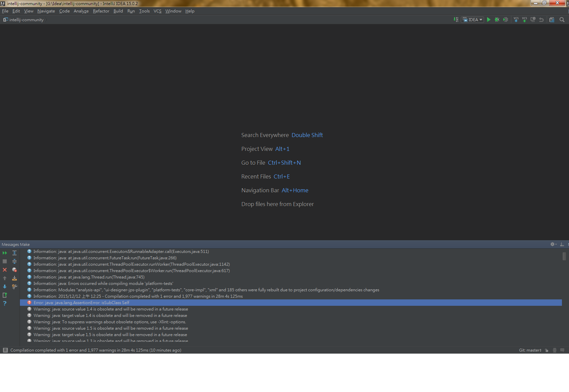569x392 pixels.
Task: Export build messages to file
Action: pyautogui.click(x=14, y=278)
